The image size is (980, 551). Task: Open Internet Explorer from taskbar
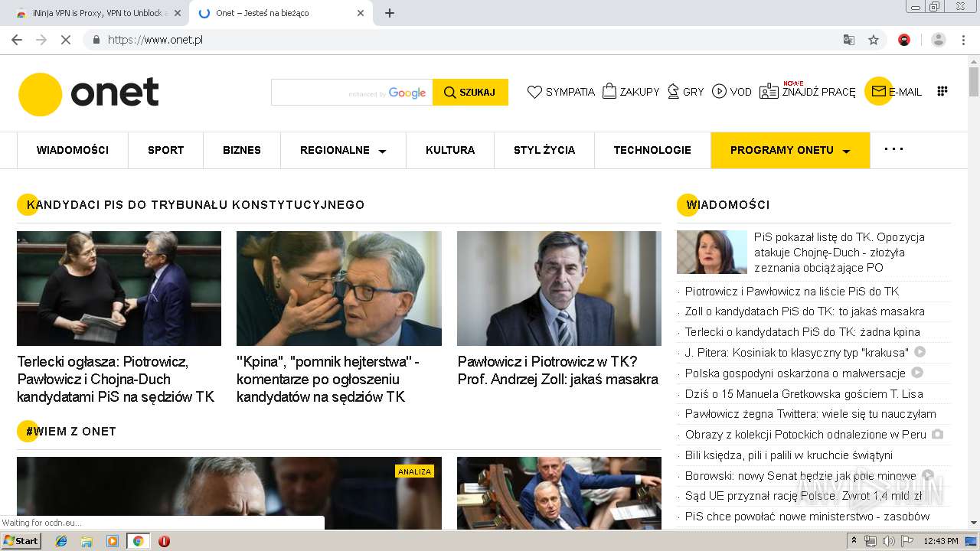pos(61,541)
